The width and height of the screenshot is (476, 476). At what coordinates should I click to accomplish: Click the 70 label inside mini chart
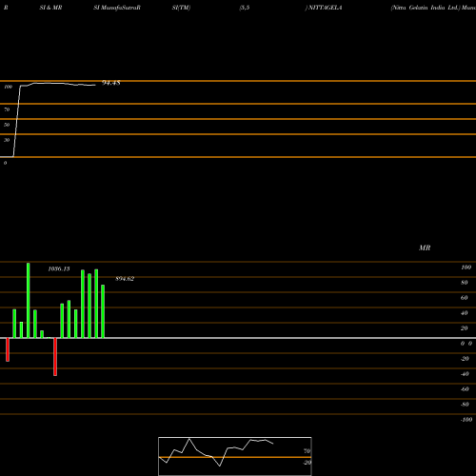pyautogui.click(x=307, y=451)
